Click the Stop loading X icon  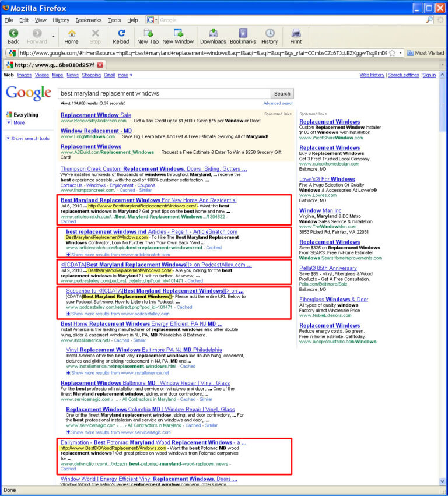pyautogui.click(x=95, y=33)
